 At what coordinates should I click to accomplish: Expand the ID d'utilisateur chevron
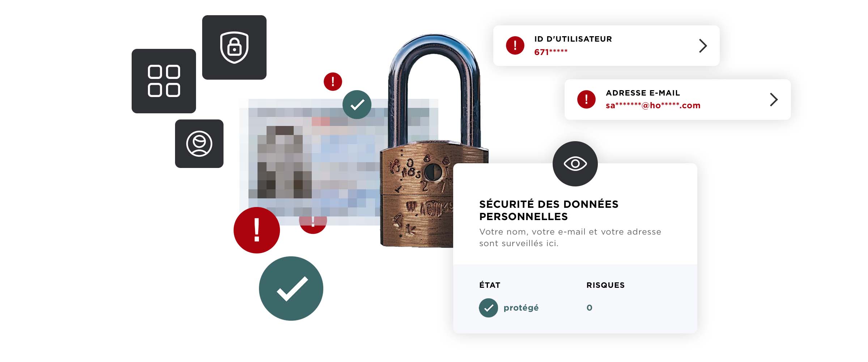pyautogui.click(x=703, y=46)
